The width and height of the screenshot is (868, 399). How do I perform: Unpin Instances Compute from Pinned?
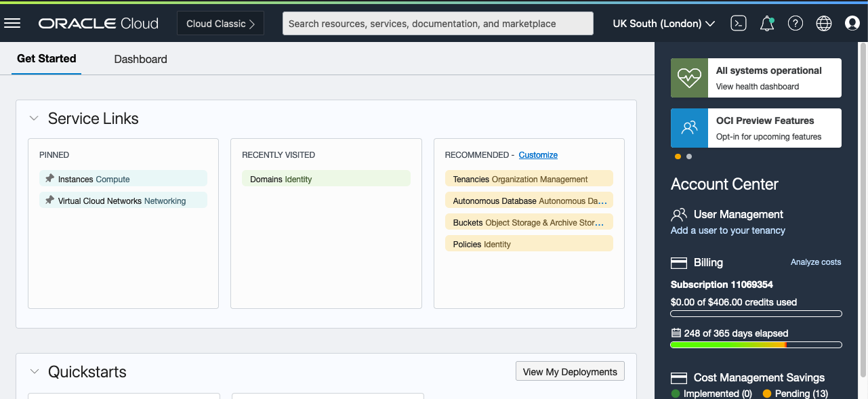pyautogui.click(x=49, y=178)
